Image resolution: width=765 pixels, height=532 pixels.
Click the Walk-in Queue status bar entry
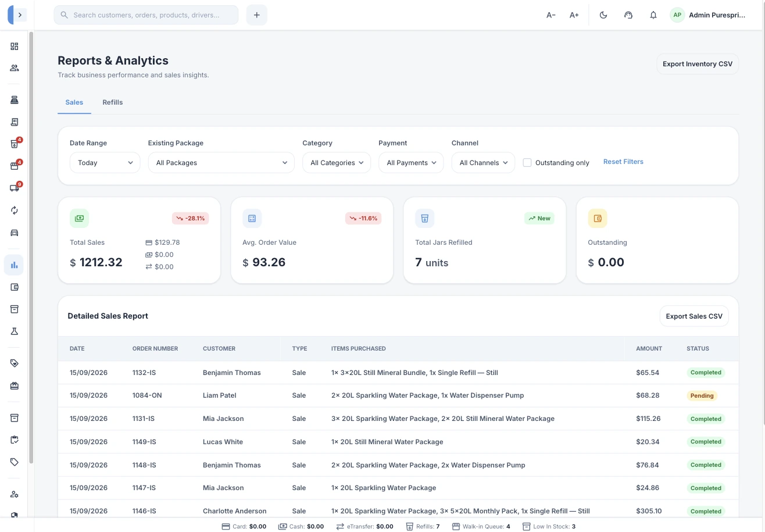point(481,526)
